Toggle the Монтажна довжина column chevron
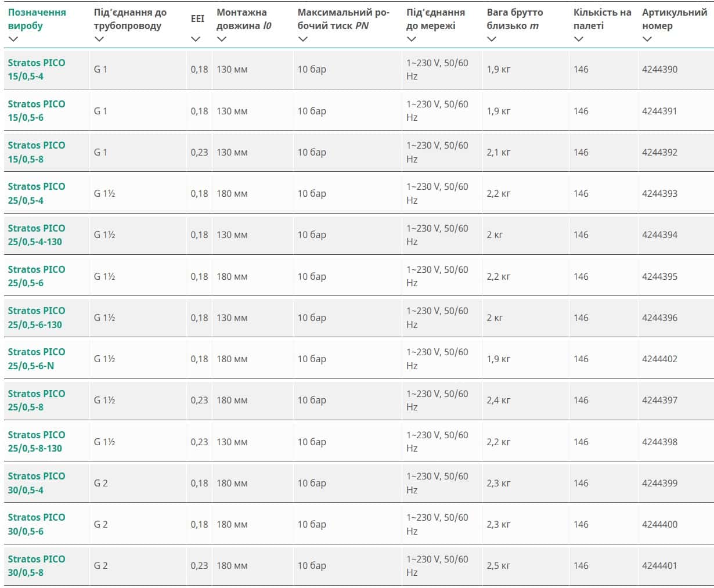 coord(222,39)
